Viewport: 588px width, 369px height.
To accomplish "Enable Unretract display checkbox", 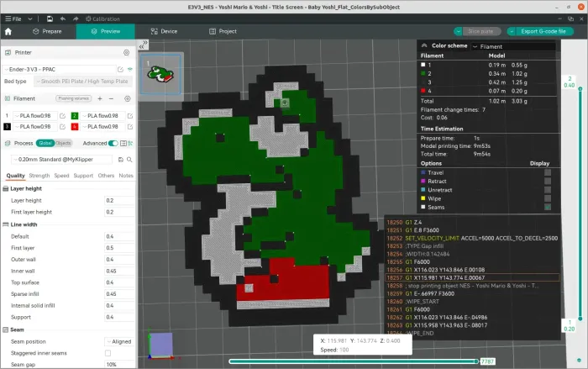I will [x=548, y=190].
